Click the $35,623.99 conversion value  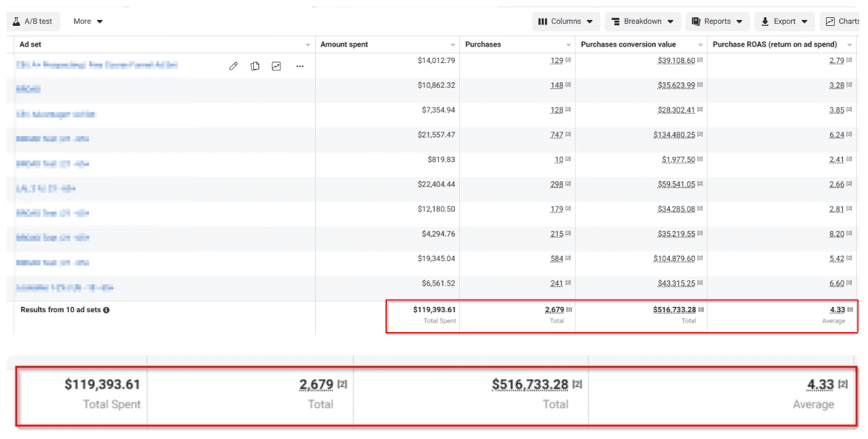(x=676, y=86)
